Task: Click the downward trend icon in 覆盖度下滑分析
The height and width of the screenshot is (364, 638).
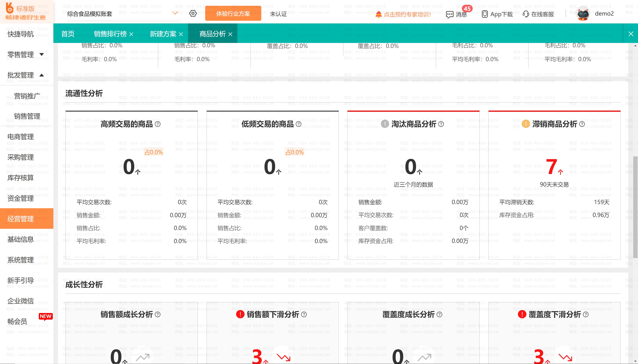Action: coord(565,358)
